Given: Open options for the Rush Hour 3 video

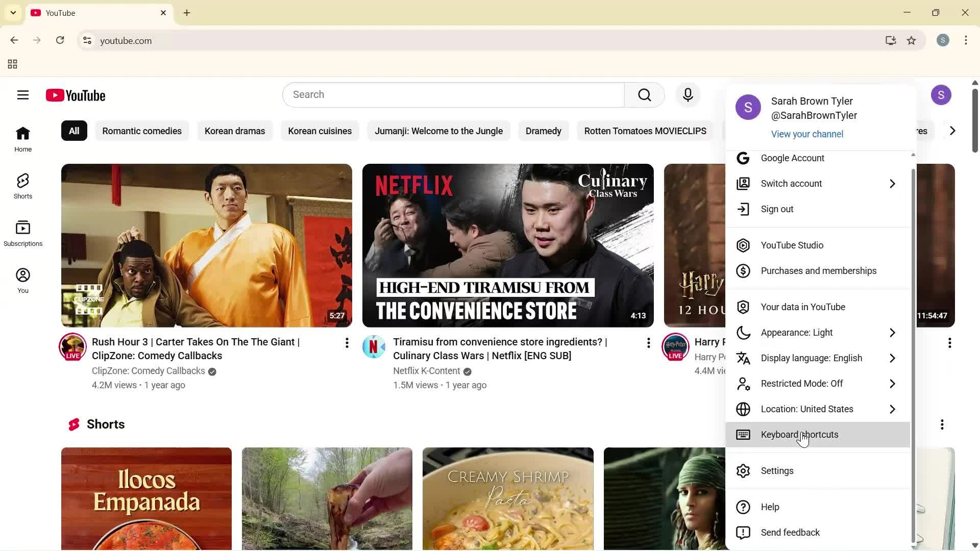Looking at the screenshot, I should pyautogui.click(x=347, y=343).
